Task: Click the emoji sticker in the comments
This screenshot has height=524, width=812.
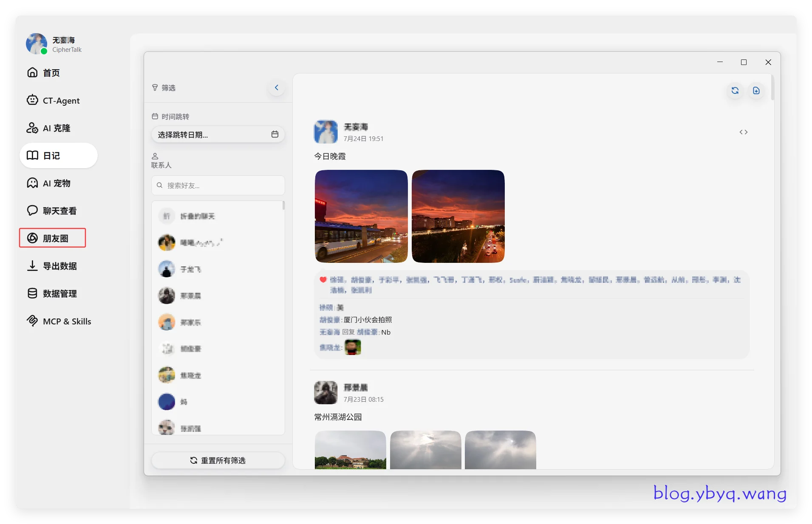Action: point(353,347)
